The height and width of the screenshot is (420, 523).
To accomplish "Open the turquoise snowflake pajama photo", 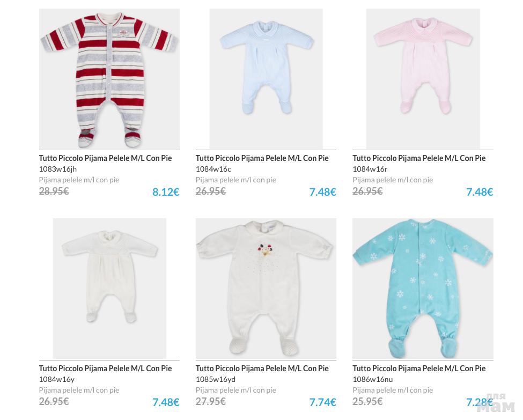I will pos(423,289).
